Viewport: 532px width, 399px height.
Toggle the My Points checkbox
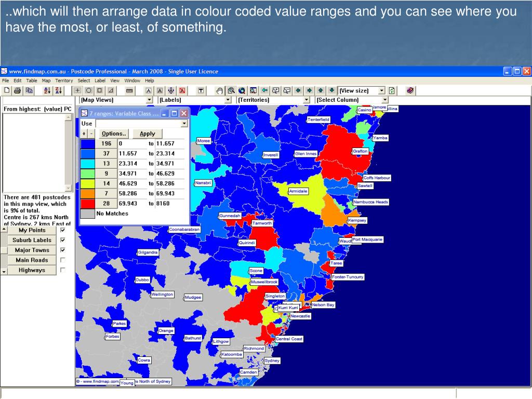click(x=62, y=230)
